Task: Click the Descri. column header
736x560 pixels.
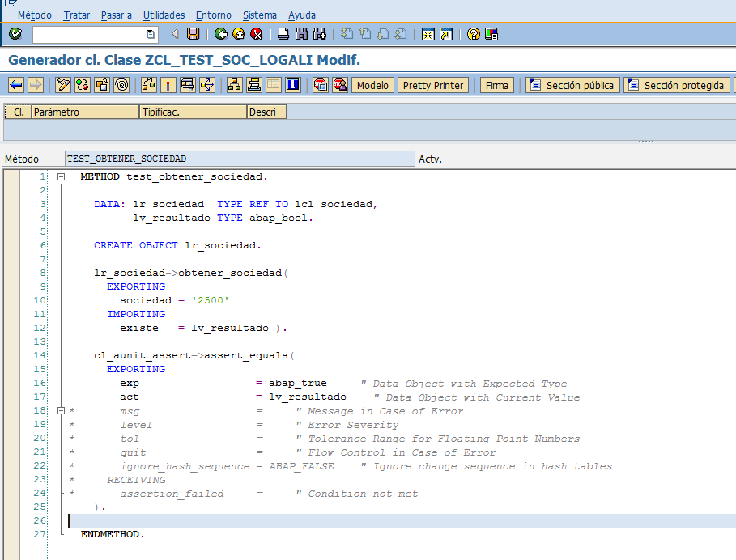Action: coord(266,112)
